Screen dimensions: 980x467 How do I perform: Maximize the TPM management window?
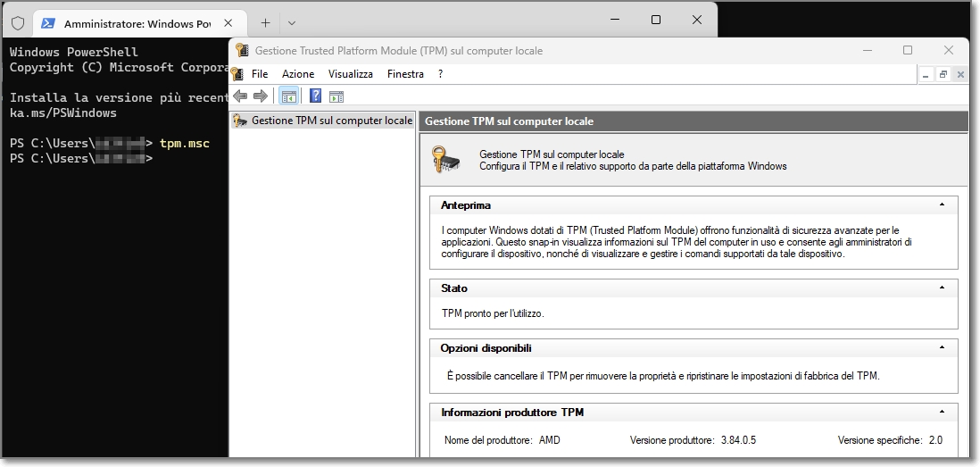(x=908, y=51)
